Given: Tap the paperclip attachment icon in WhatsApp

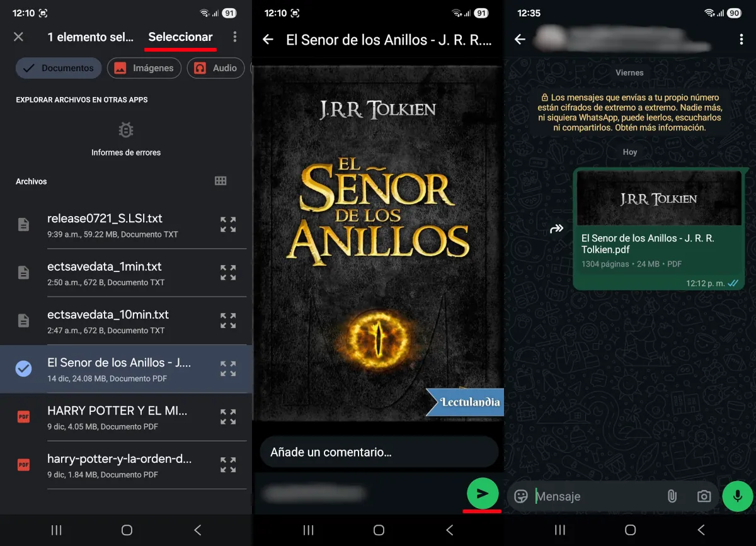Looking at the screenshot, I should (x=672, y=496).
